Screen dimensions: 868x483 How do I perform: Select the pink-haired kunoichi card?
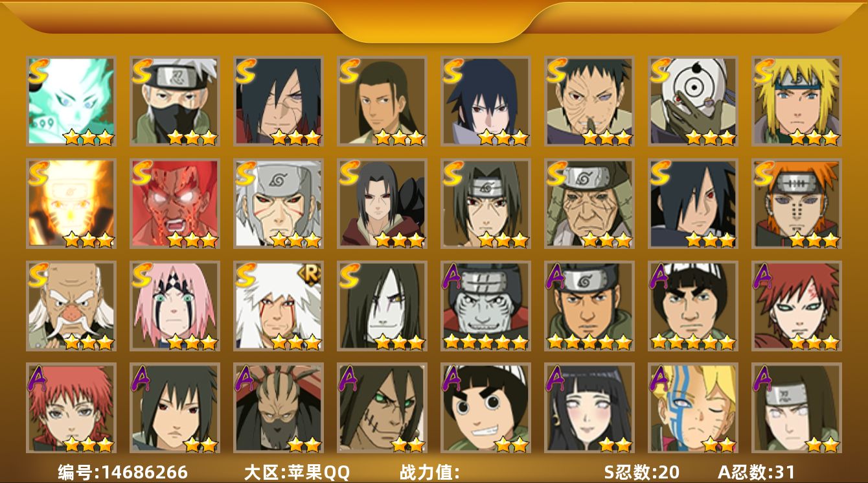pos(175,306)
